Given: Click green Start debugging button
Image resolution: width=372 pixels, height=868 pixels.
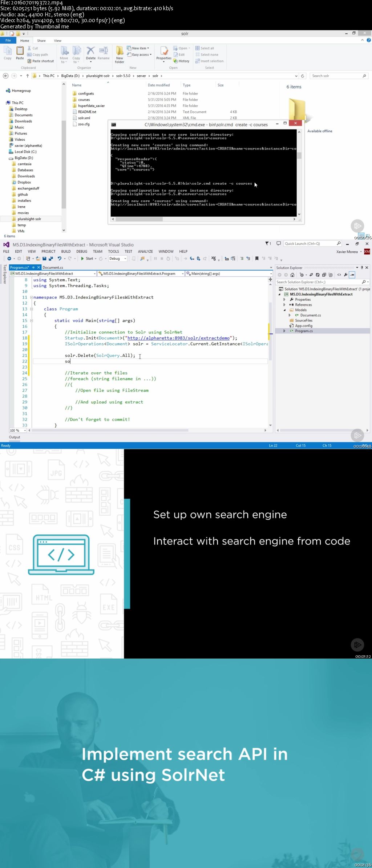Looking at the screenshot, I should (x=82, y=259).
